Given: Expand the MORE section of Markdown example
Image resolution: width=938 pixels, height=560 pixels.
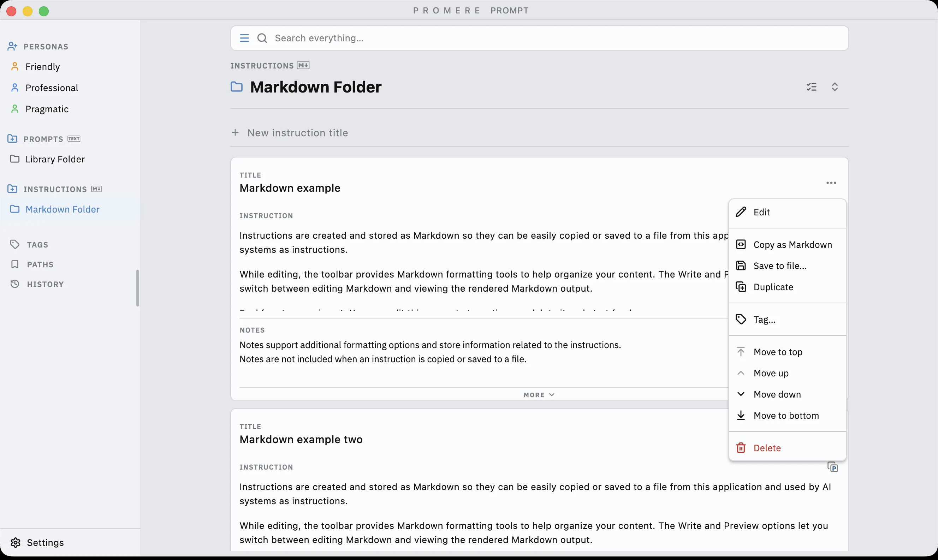Looking at the screenshot, I should pyautogui.click(x=539, y=395).
